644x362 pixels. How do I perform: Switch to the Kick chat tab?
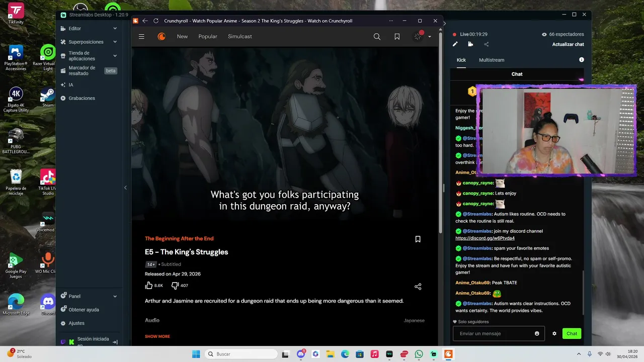pos(461,60)
